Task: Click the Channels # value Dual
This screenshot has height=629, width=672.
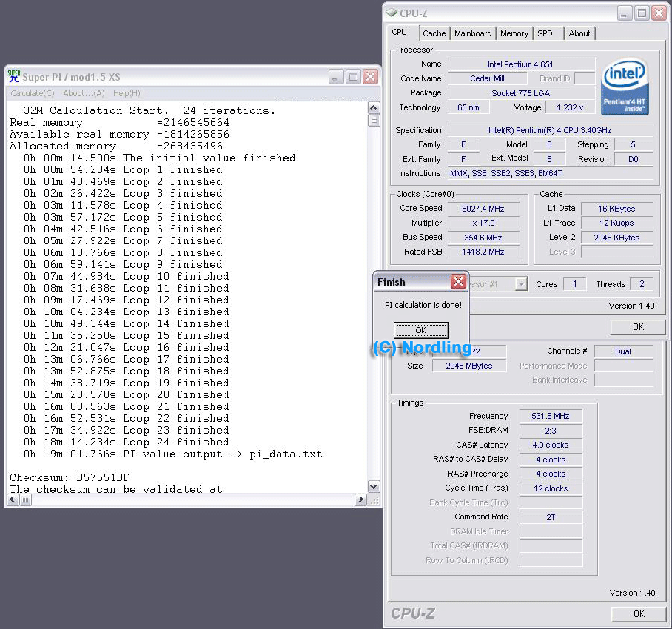Action: 623,351
